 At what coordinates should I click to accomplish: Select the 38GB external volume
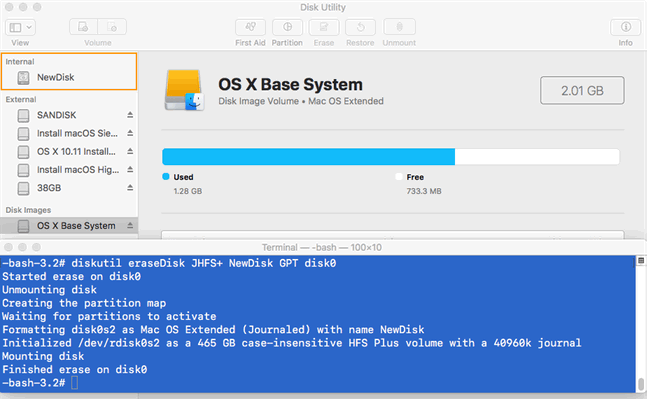click(x=69, y=188)
